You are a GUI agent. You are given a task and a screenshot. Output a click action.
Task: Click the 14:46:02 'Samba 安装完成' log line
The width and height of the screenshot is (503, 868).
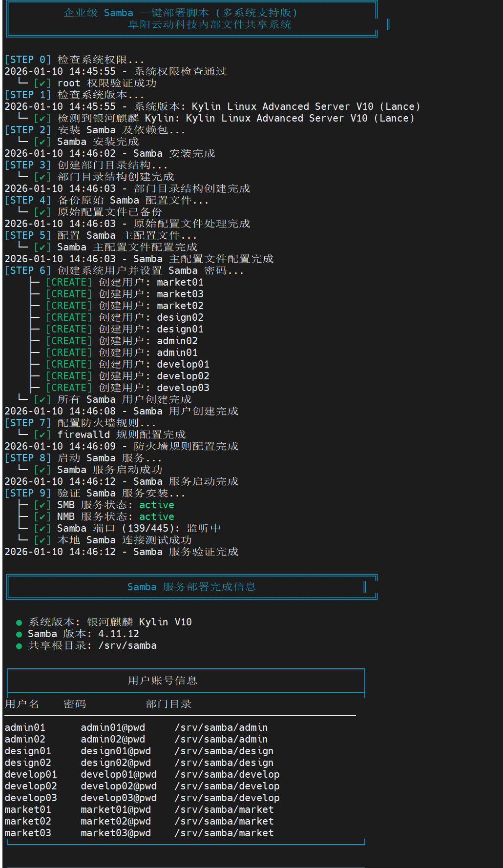[x=110, y=153]
